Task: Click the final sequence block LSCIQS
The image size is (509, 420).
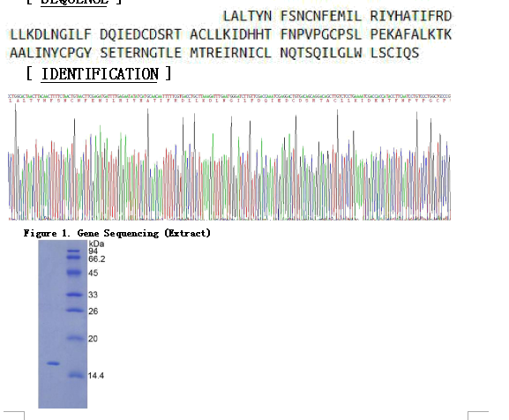Action: click(x=394, y=53)
